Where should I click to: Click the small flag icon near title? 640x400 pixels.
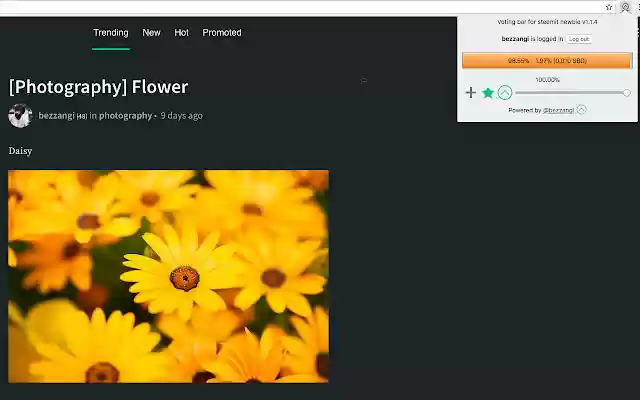point(364,81)
